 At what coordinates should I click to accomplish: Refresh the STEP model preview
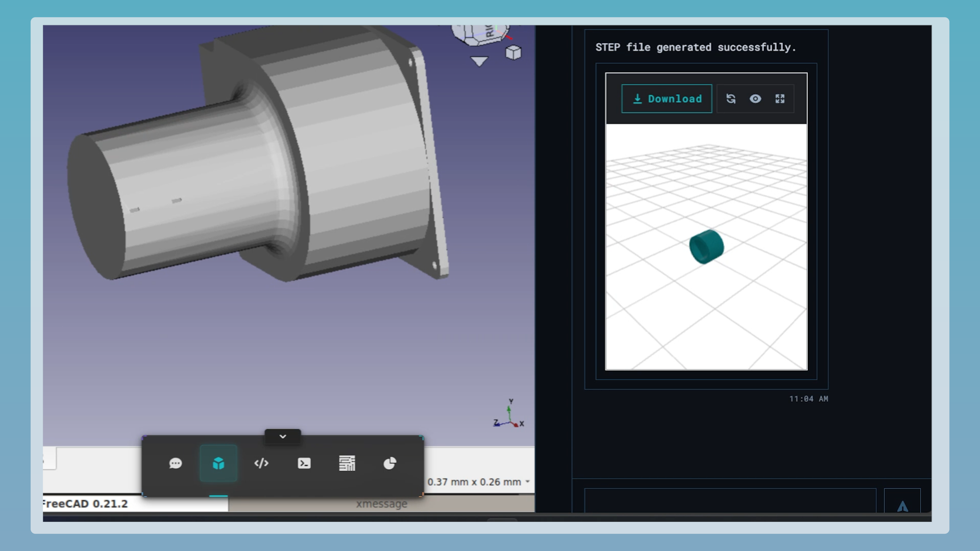(x=731, y=99)
